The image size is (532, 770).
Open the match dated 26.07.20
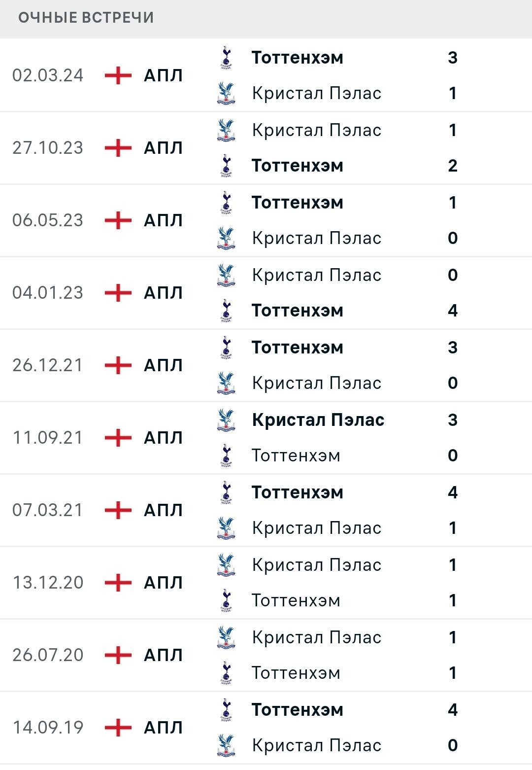(266, 655)
